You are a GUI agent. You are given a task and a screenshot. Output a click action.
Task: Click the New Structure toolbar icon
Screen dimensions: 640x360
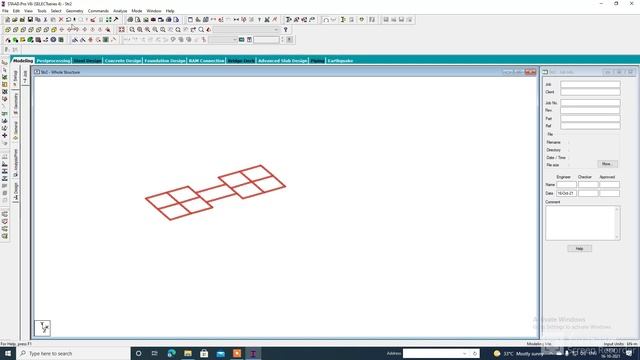point(7,20)
